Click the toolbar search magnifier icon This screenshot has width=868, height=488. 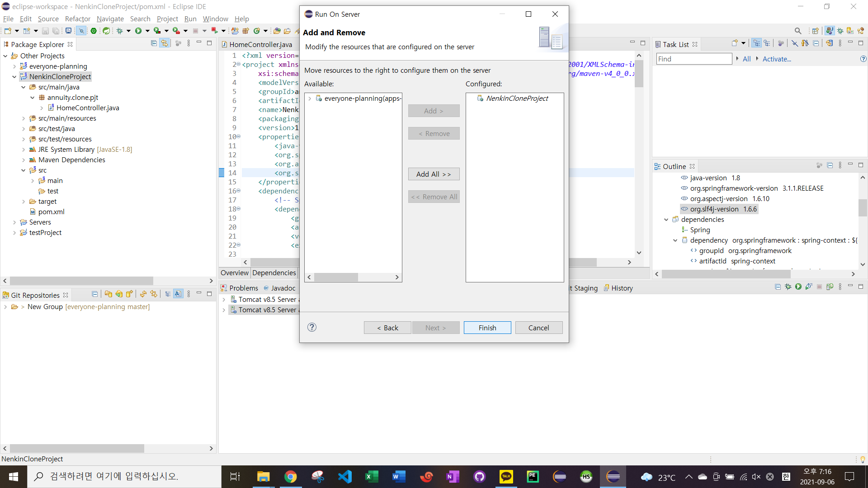[798, 31]
